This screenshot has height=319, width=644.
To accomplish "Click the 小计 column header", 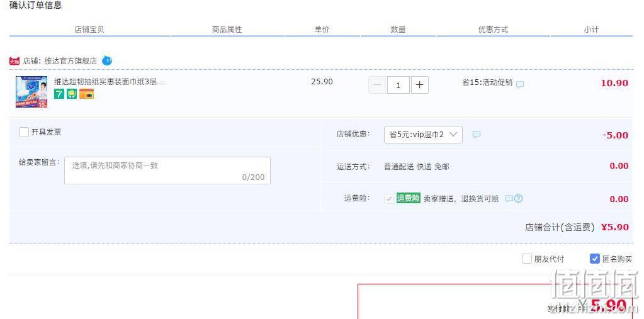I will (x=591, y=30).
